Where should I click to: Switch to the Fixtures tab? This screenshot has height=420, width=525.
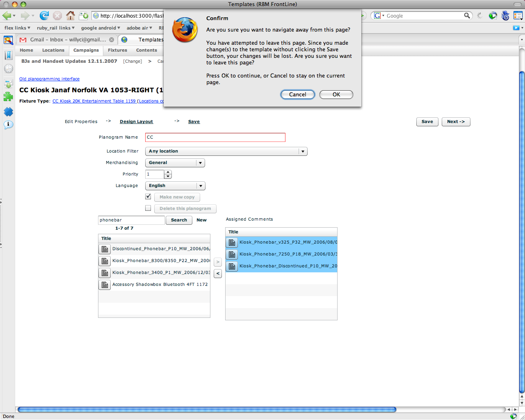tap(117, 50)
